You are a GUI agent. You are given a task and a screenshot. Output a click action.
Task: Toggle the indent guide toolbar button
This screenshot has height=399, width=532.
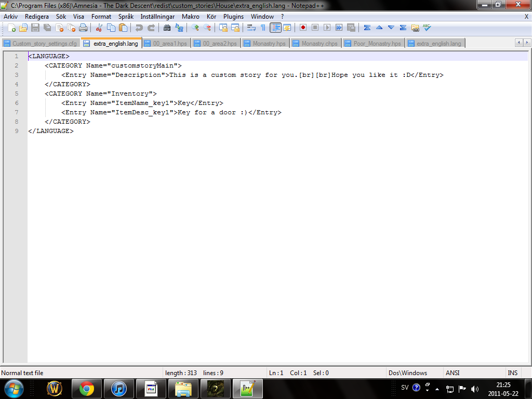[x=275, y=28]
